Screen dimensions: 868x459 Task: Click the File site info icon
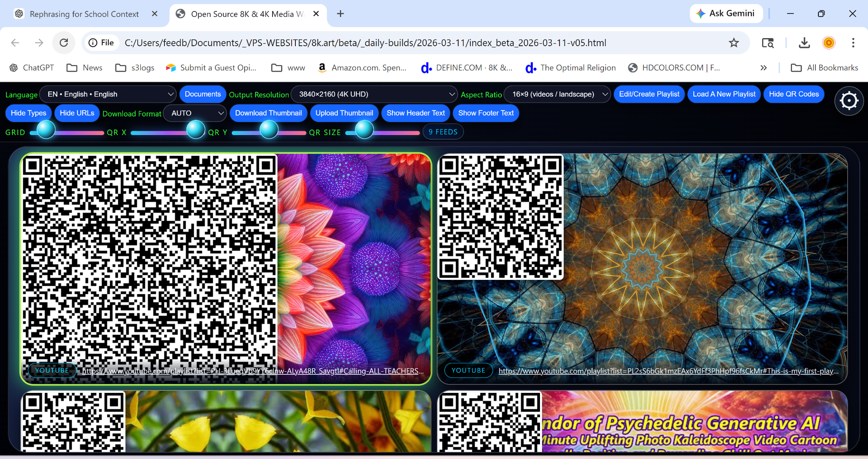coord(101,43)
